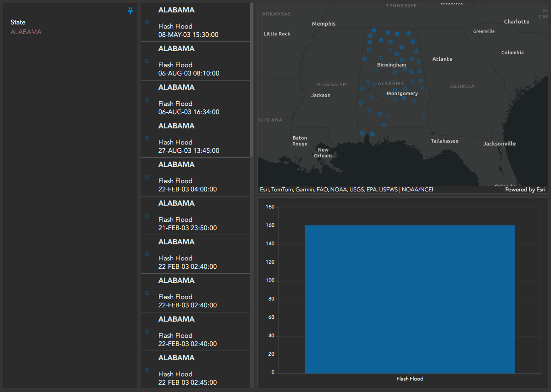
Task: Click the southernmost marker near the Gulf coast
Action: coord(372,134)
